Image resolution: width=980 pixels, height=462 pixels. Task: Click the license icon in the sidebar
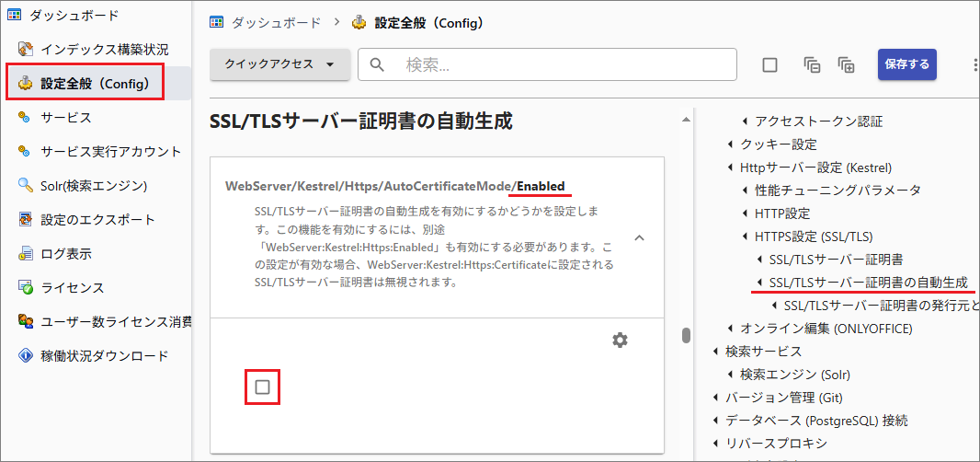click(x=26, y=288)
